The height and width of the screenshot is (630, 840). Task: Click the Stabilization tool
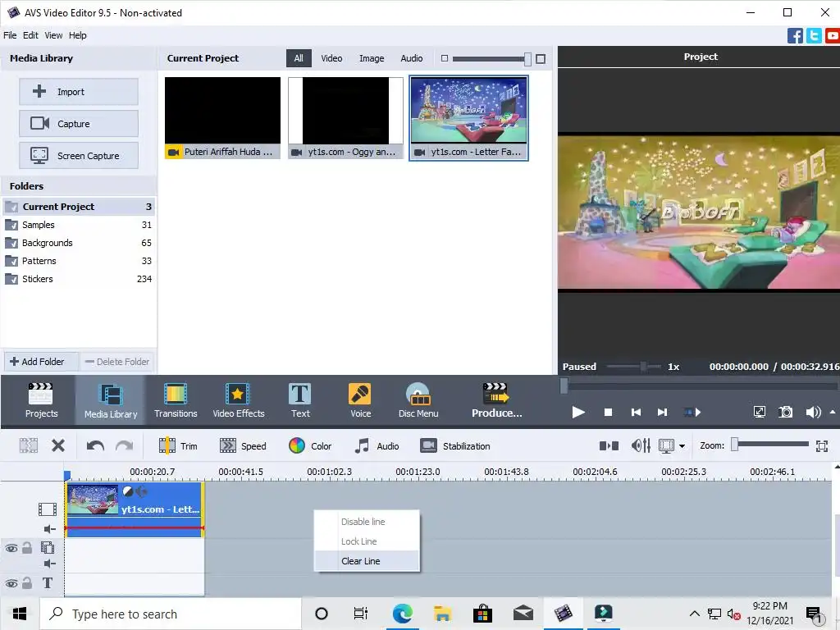coord(454,445)
